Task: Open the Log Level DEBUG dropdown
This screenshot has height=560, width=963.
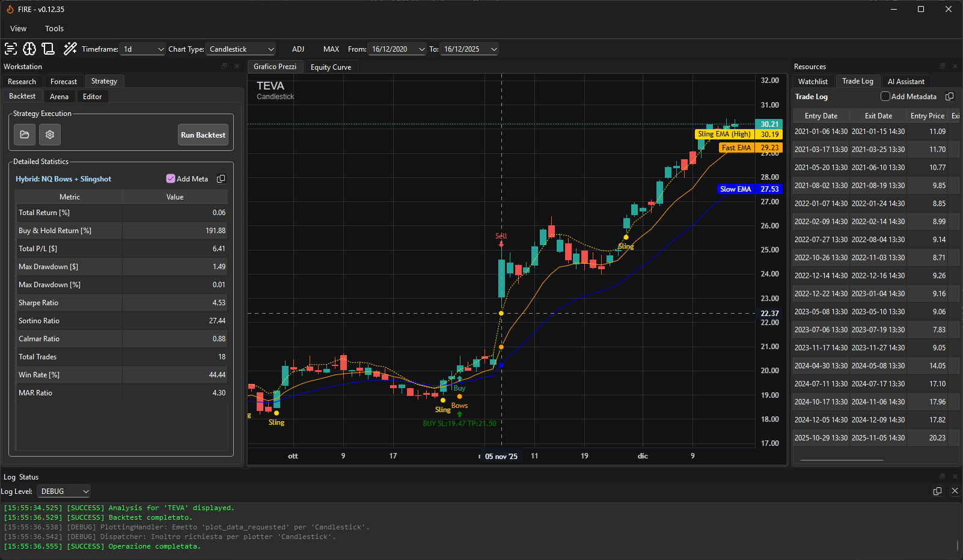Action: (64, 492)
